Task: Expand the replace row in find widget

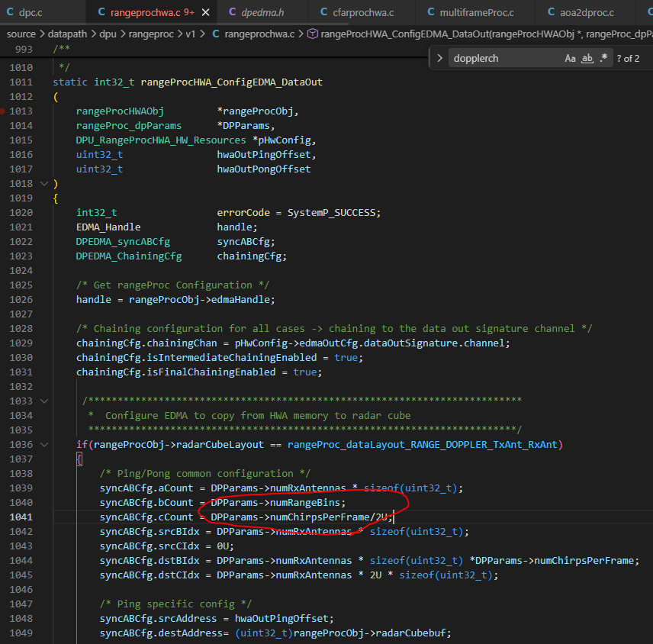Action: tap(439, 58)
